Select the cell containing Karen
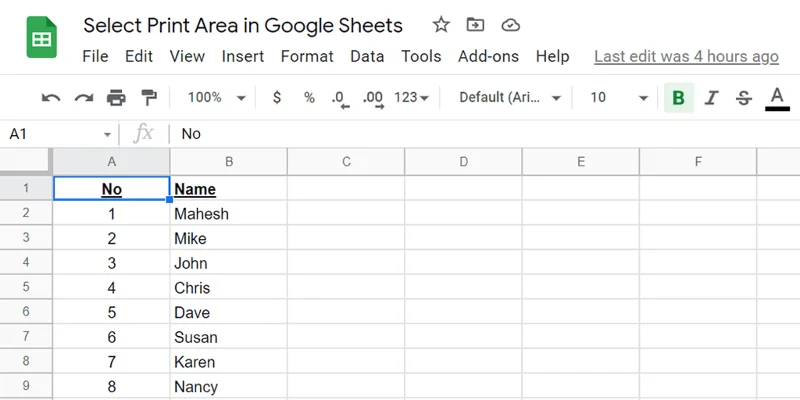The width and height of the screenshot is (800, 400). (x=229, y=361)
